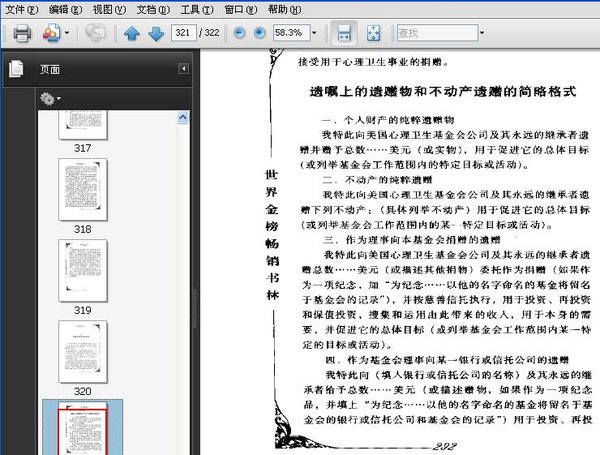Click the previous page up arrow
600x455 pixels.
[x=132, y=33]
